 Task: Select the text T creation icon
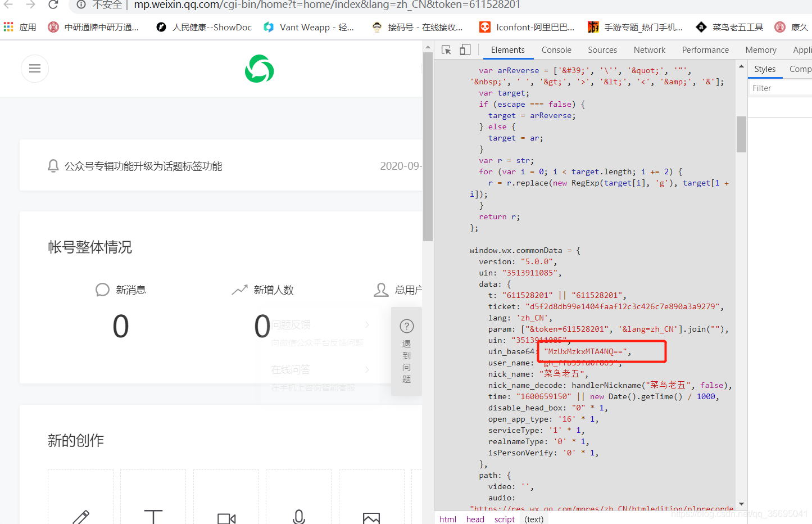(x=153, y=517)
